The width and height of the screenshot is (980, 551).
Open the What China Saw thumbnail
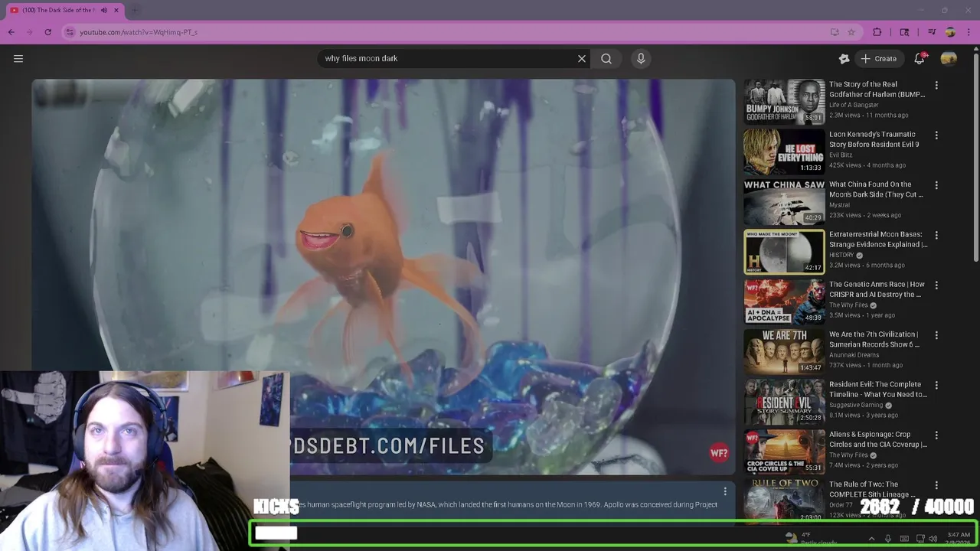click(x=785, y=201)
